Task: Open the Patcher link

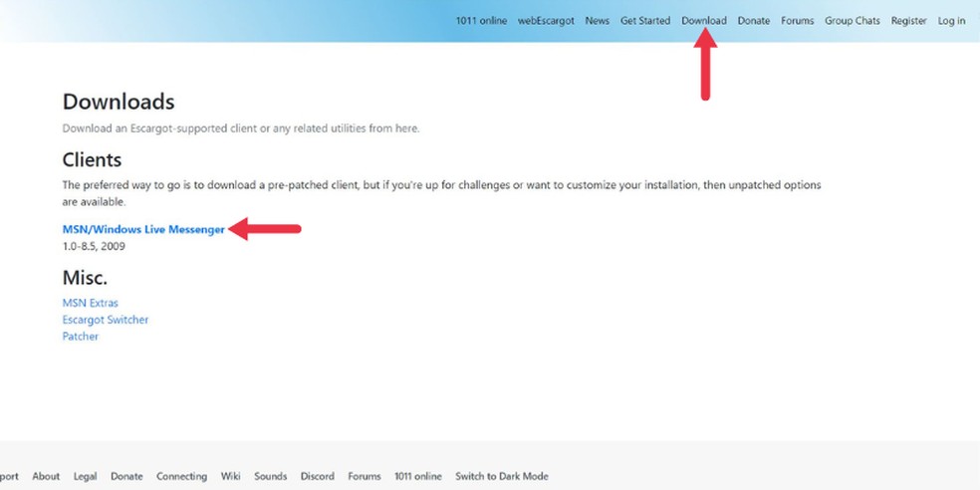Action: click(x=80, y=337)
